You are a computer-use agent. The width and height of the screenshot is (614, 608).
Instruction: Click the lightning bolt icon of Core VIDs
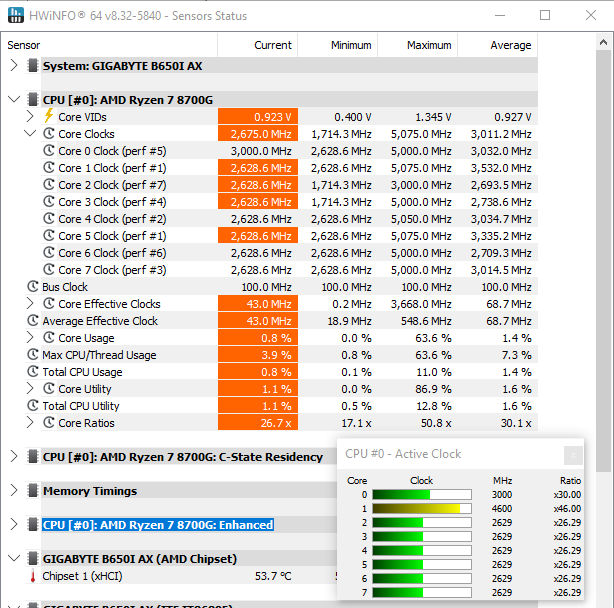pyautogui.click(x=49, y=116)
